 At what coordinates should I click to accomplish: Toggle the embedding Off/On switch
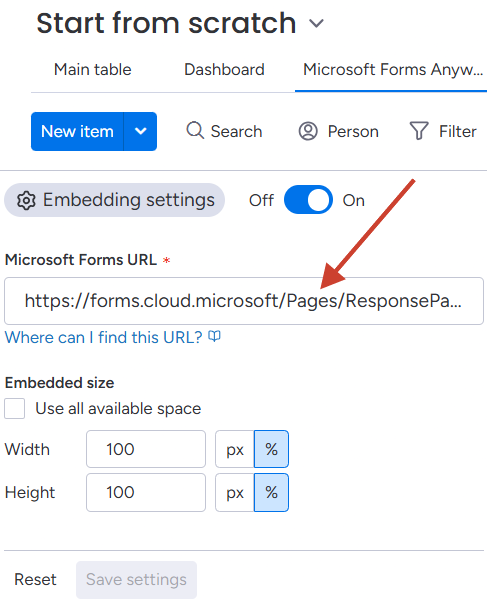pyautogui.click(x=308, y=200)
